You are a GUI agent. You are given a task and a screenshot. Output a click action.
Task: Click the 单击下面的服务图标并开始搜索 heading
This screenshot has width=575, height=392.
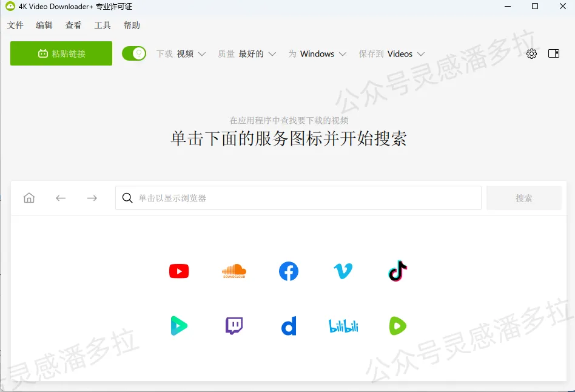(x=289, y=139)
